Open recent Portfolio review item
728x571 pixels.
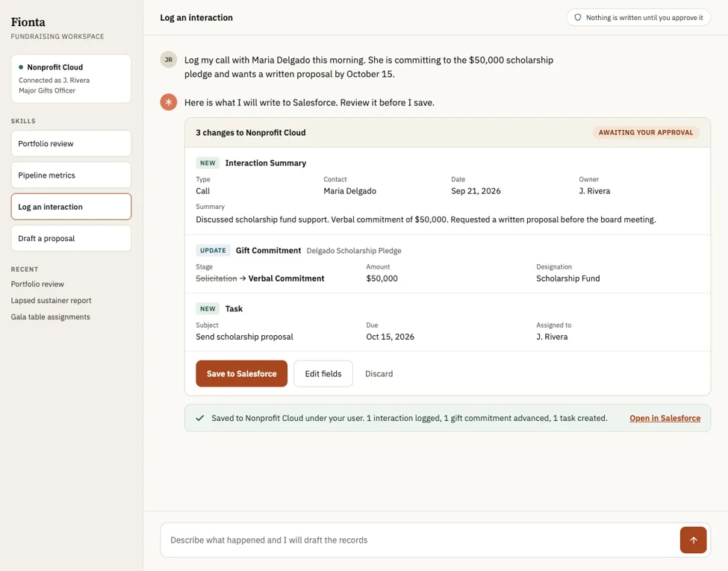tap(37, 284)
